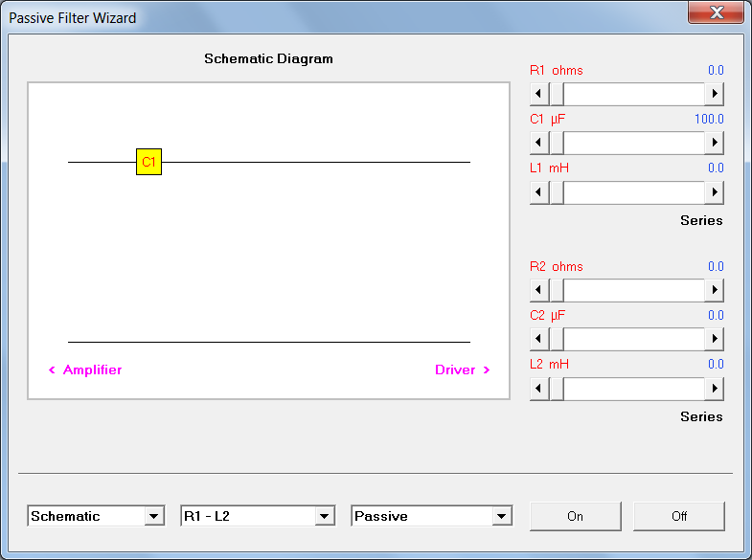Image resolution: width=752 pixels, height=560 pixels.
Task: Increase R1 ohms with right arrow
Action: click(714, 94)
